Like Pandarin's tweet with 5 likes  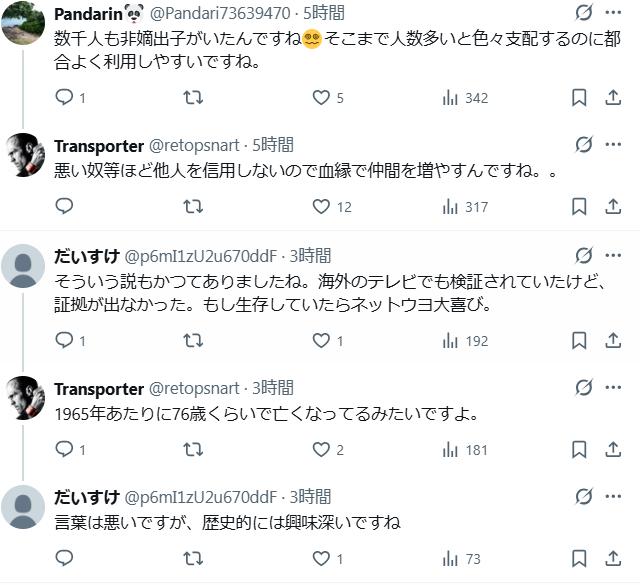coord(321,98)
